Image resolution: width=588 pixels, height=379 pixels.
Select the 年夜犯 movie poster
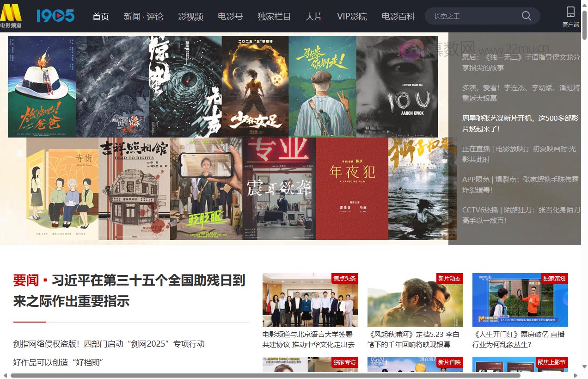351,189
